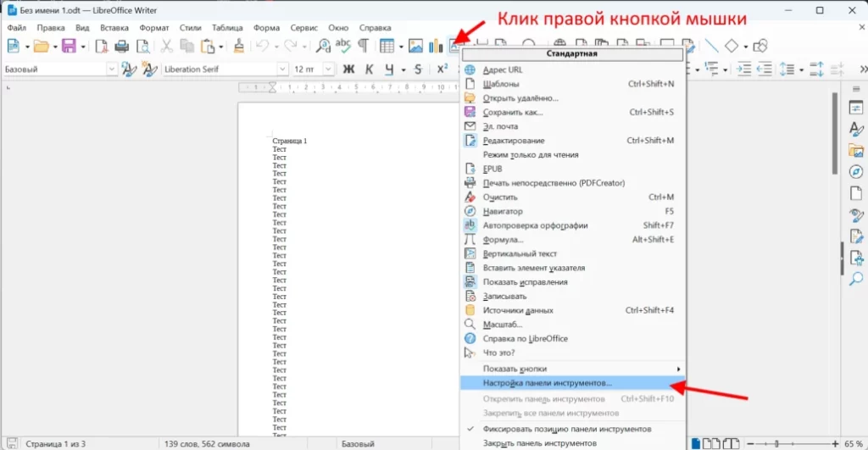Click the Insert Chart icon
Screen dimensions: 868x450
click(x=437, y=46)
